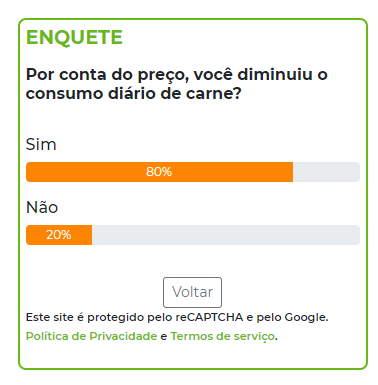Click the 'e' between the two policy links
The width and height of the screenshot is (378, 385).
click(x=164, y=337)
